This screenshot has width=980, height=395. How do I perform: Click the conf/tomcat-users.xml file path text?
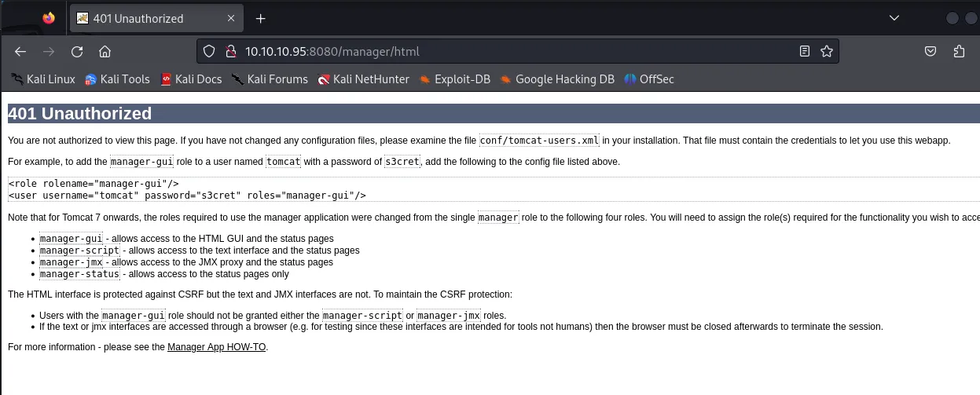coord(540,141)
